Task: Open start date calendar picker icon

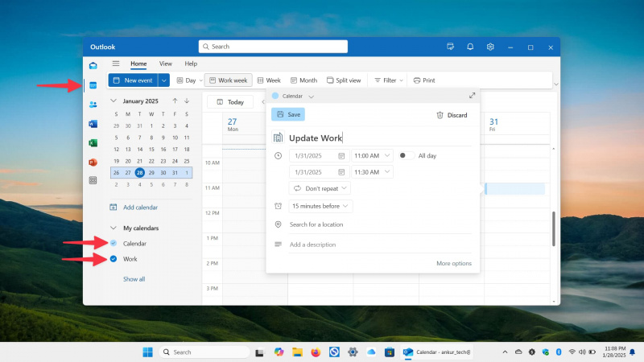Action: click(x=341, y=156)
